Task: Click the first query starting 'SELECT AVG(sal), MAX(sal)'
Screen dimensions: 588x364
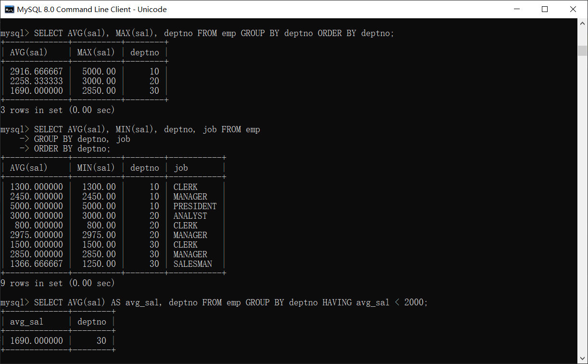Action: [x=214, y=33]
